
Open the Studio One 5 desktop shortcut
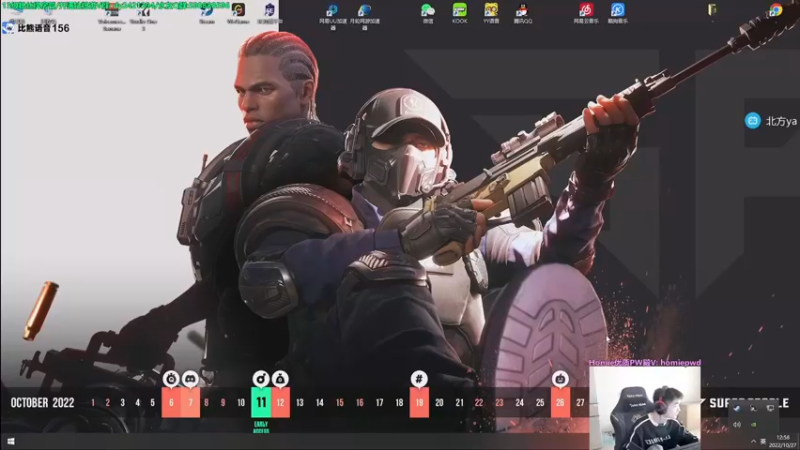pyautogui.click(x=143, y=16)
